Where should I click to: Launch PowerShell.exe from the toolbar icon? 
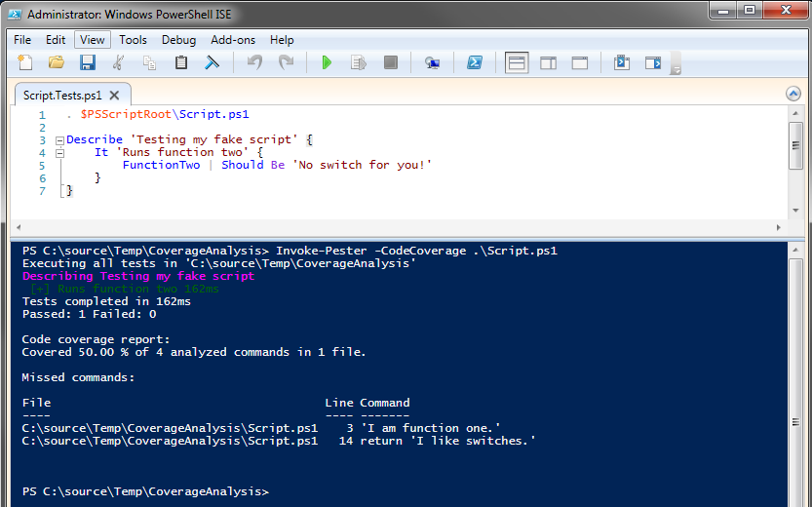tap(474, 62)
